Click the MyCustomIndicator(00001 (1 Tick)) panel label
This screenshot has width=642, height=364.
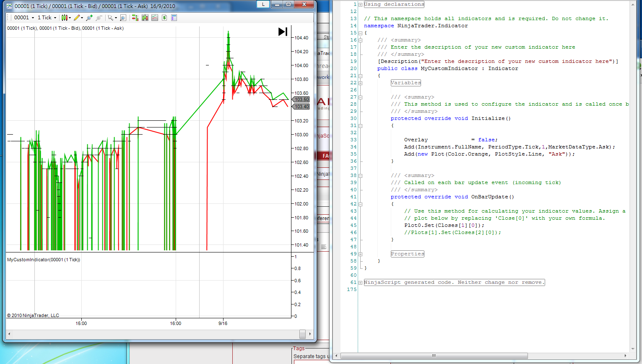pyautogui.click(x=44, y=260)
